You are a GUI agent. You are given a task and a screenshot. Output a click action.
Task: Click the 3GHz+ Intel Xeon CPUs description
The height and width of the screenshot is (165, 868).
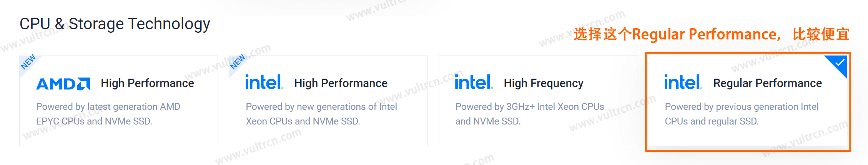point(530,114)
